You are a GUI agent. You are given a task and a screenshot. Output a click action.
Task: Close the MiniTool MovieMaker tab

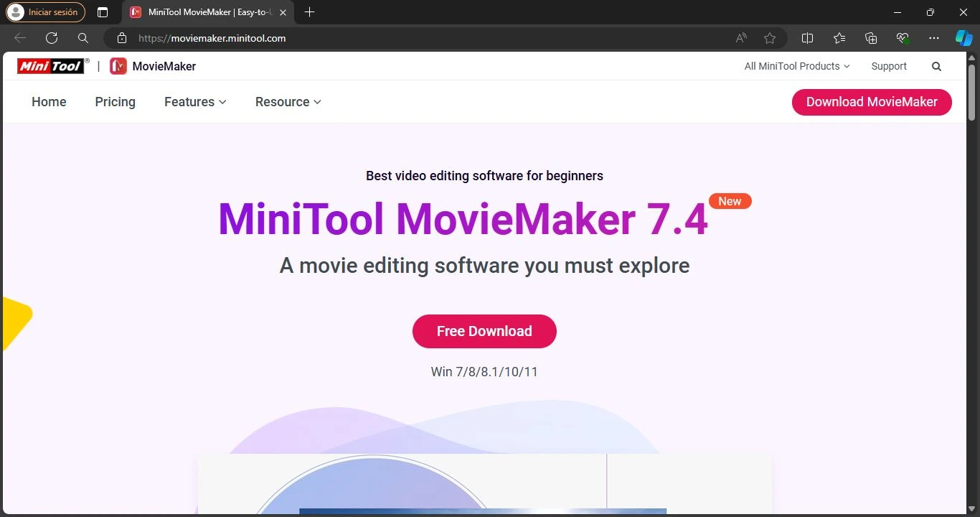[283, 12]
